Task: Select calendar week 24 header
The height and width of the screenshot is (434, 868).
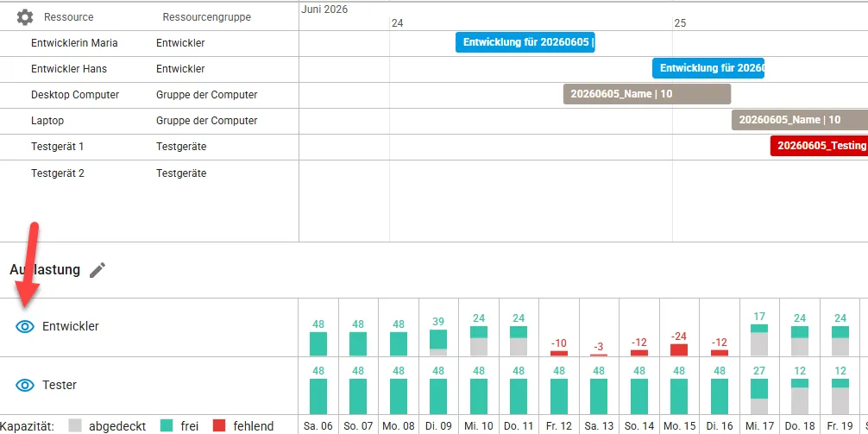Action: click(x=398, y=23)
